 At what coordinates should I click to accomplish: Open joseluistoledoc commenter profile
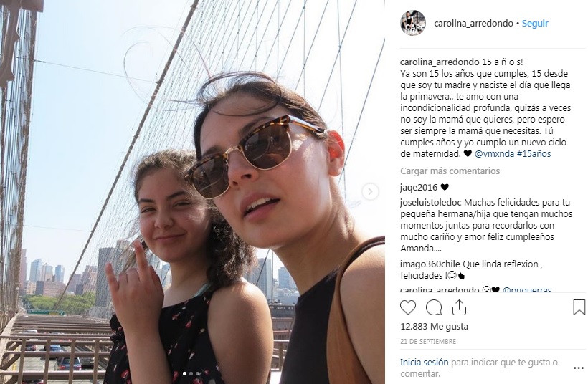click(431, 203)
